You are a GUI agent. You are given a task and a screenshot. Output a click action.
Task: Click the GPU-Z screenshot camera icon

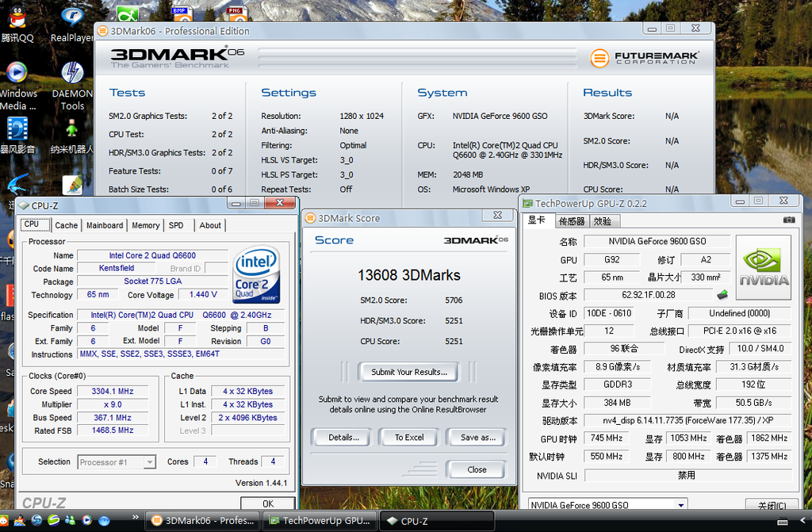pyautogui.click(x=789, y=220)
